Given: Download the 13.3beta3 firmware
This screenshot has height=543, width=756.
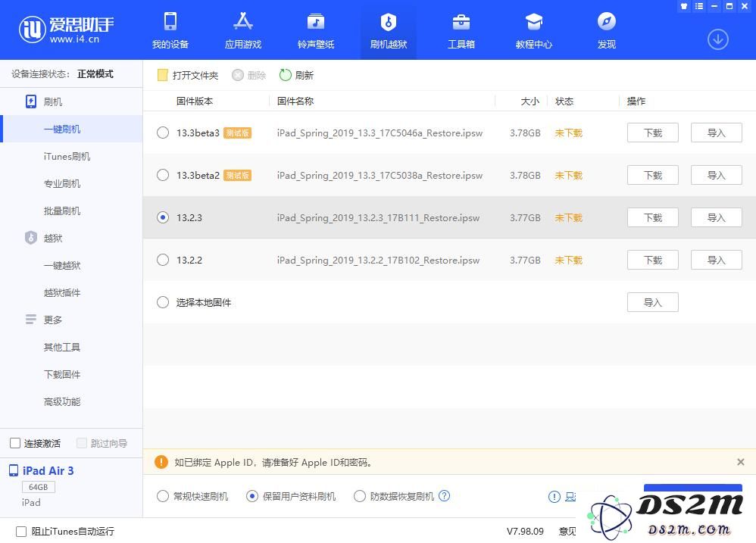Looking at the screenshot, I should point(653,133).
